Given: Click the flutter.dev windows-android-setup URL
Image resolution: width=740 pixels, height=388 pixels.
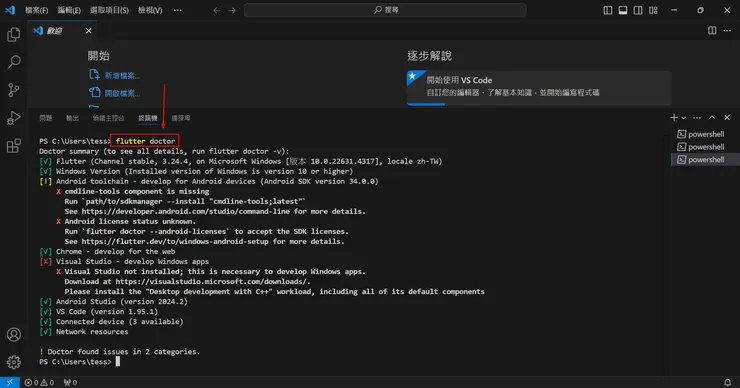Looking at the screenshot, I should [x=175, y=241].
